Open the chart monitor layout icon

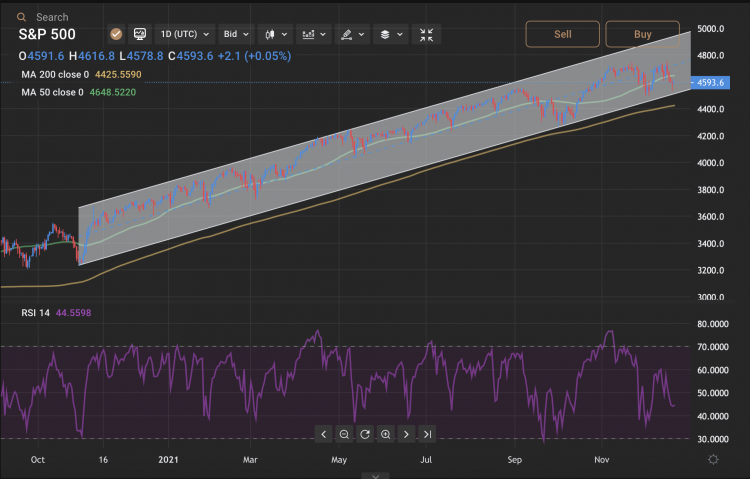tap(140, 34)
